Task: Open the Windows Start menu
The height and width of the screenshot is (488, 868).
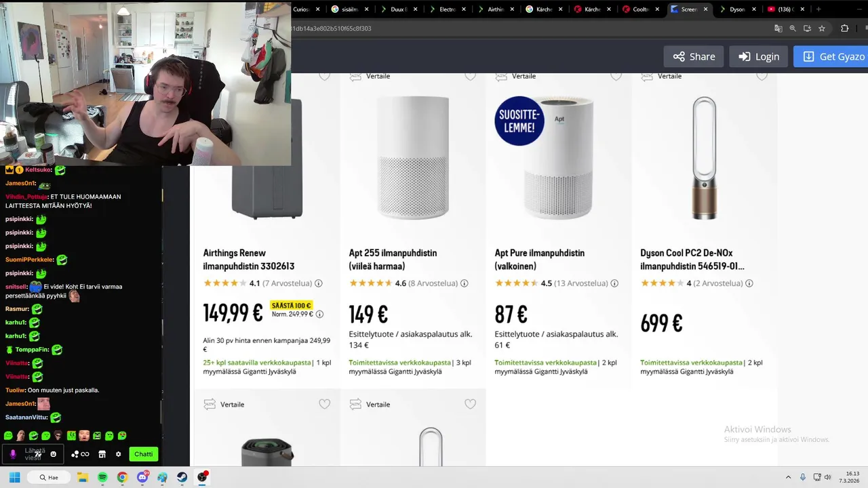Action: click(x=14, y=477)
